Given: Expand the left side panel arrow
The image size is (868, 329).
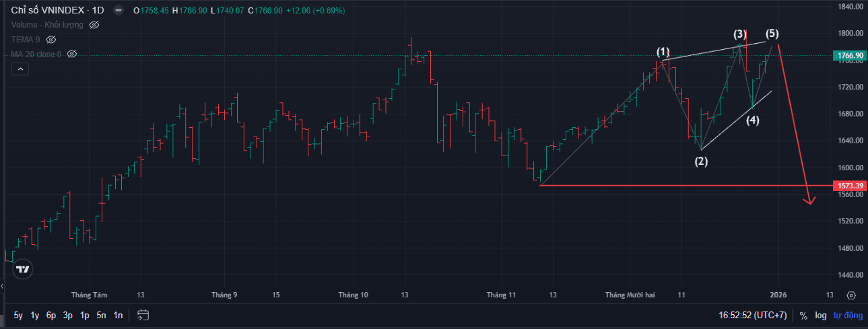Looking at the screenshot, I should [2, 287].
